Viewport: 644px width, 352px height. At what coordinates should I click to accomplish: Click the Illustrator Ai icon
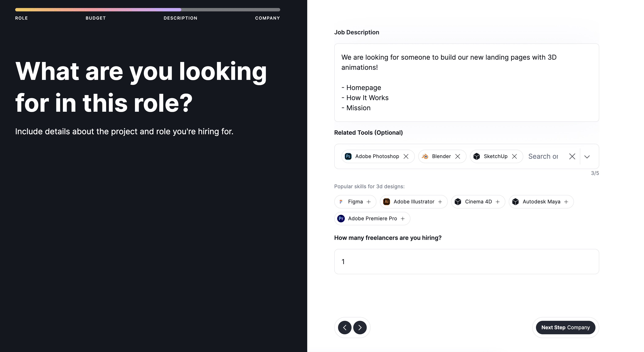pyautogui.click(x=387, y=202)
